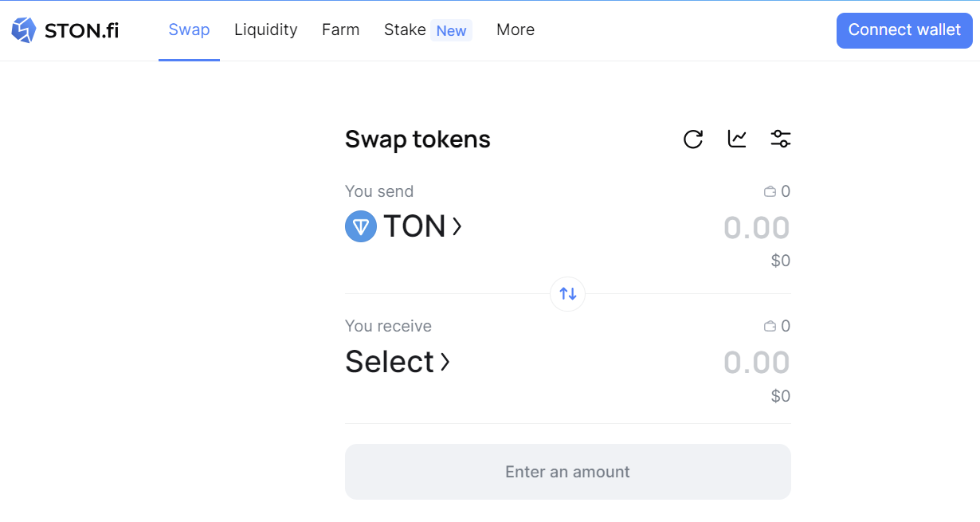Refresh swap rates with the reload icon
Screen dimensions: 980x522
click(693, 139)
